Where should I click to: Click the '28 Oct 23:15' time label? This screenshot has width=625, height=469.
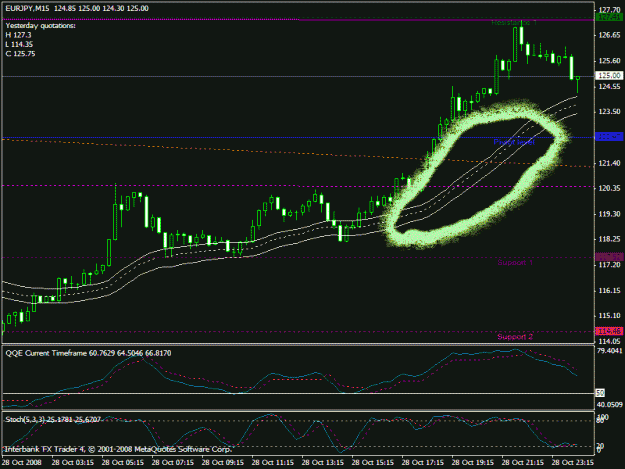(573, 463)
